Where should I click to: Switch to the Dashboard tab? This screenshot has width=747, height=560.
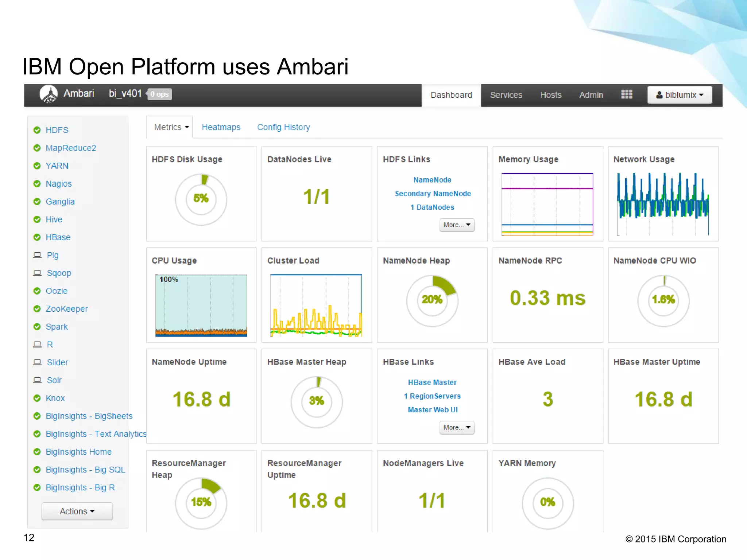(x=451, y=95)
